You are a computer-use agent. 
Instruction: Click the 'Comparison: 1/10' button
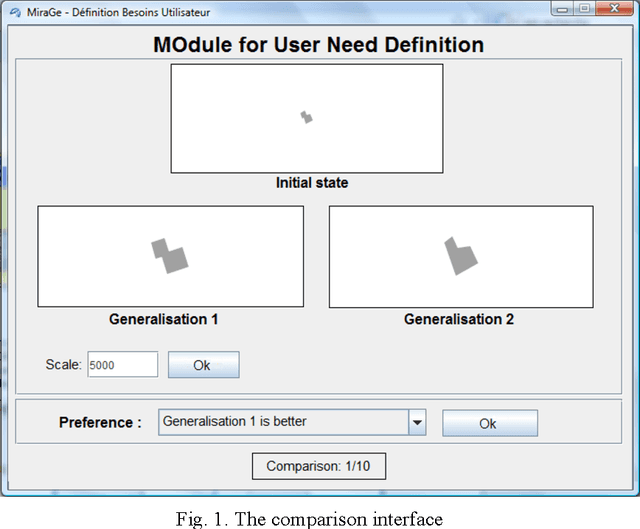point(317,466)
